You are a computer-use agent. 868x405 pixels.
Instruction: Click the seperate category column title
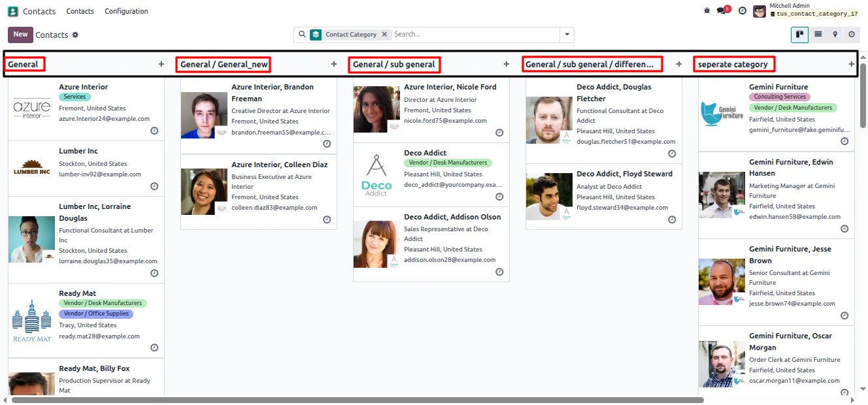click(733, 64)
